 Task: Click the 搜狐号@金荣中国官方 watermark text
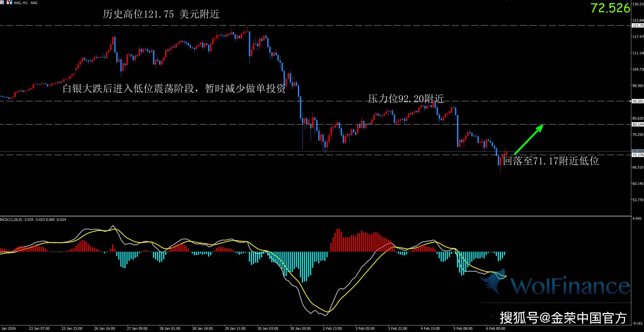pyautogui.click(x=563, y=318)
